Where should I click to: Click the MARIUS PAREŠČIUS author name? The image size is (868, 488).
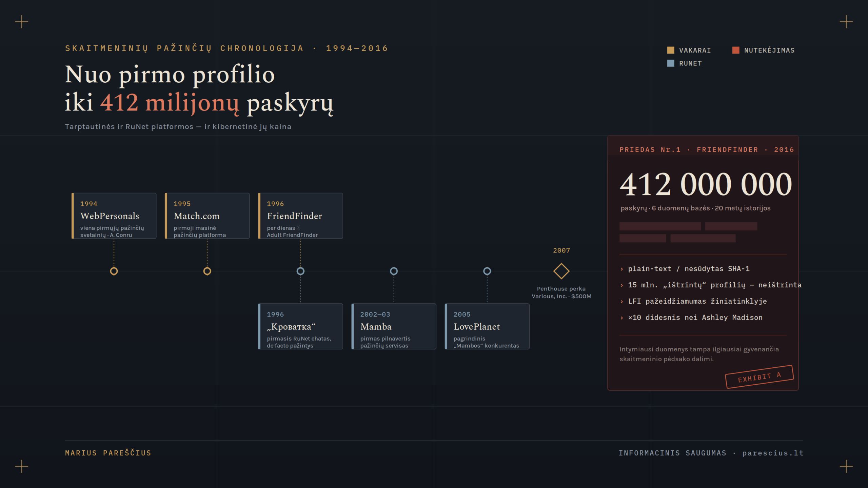point(108,453)
